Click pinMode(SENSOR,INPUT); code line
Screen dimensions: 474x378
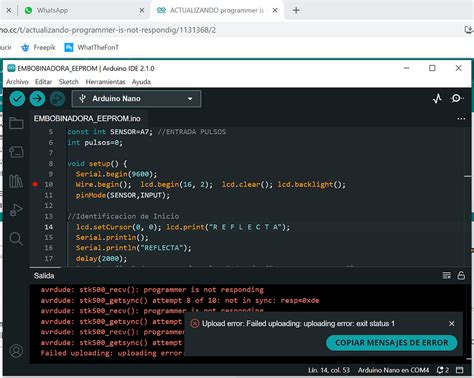(123, 195)
